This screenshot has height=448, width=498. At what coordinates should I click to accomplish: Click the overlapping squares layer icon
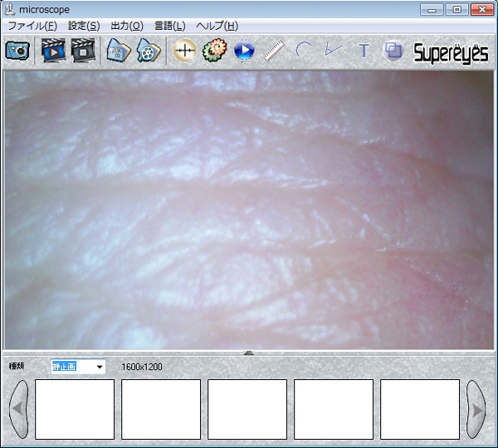click(393, 51)
